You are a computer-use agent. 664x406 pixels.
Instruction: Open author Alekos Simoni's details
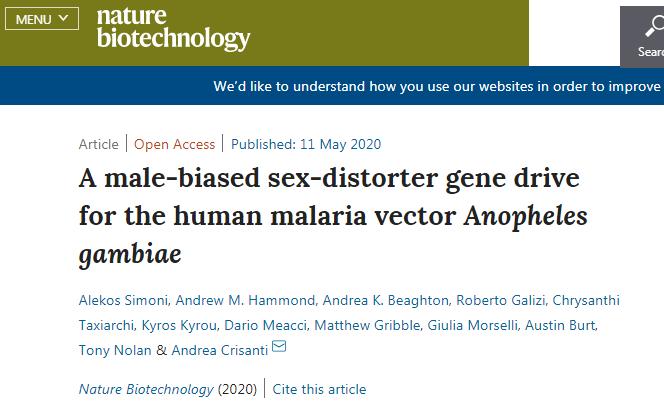coord(123,300)
